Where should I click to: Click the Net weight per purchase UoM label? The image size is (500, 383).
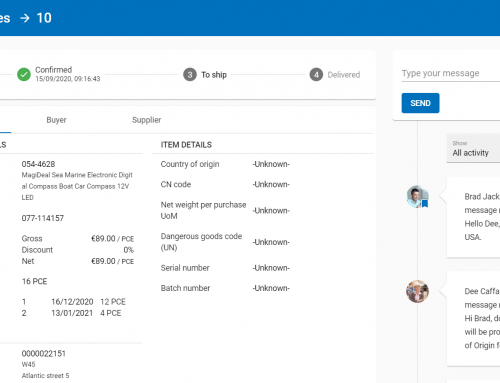(x=203, y=210)
